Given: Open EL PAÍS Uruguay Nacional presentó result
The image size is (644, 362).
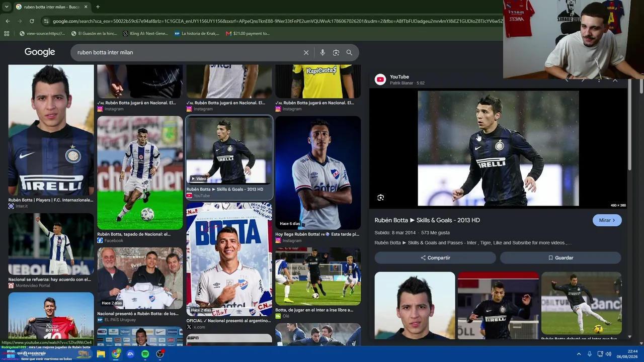Looking at the screenshot, I should pos(140,278).
